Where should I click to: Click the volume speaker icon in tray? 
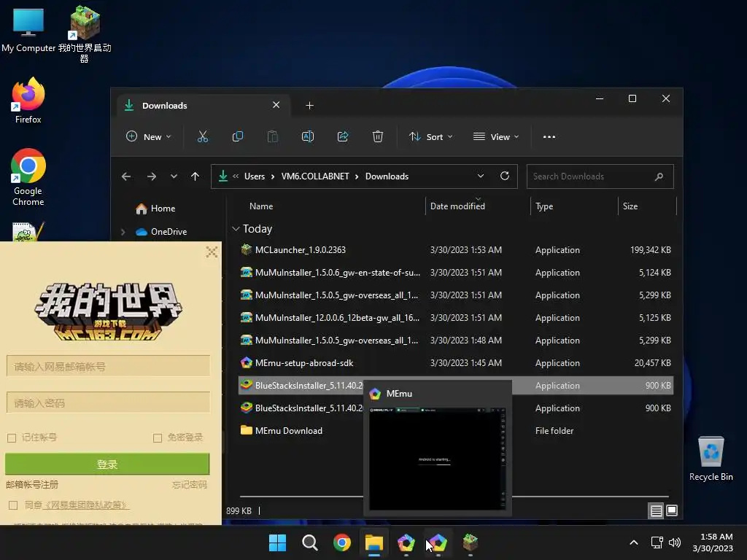675,542
